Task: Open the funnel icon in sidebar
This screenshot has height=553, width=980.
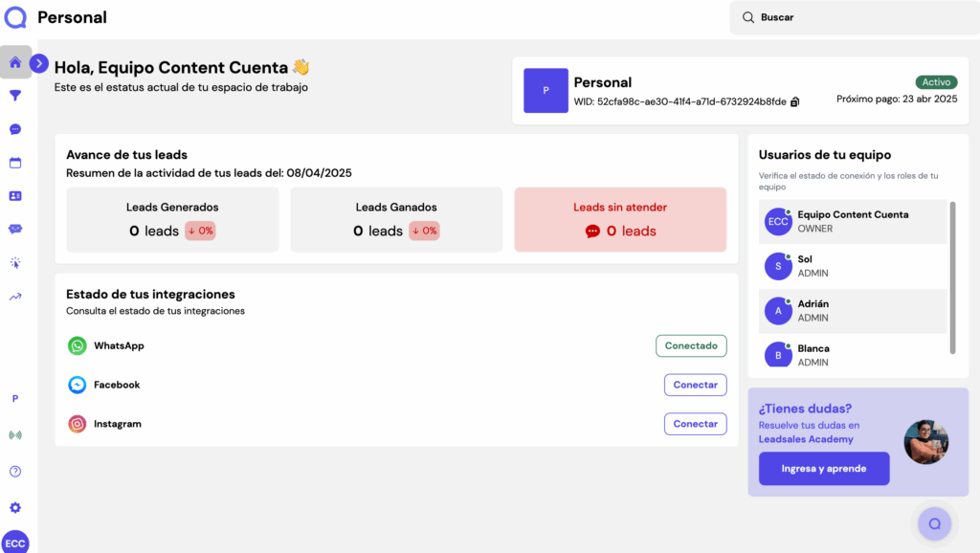Action: coord(15,96)
